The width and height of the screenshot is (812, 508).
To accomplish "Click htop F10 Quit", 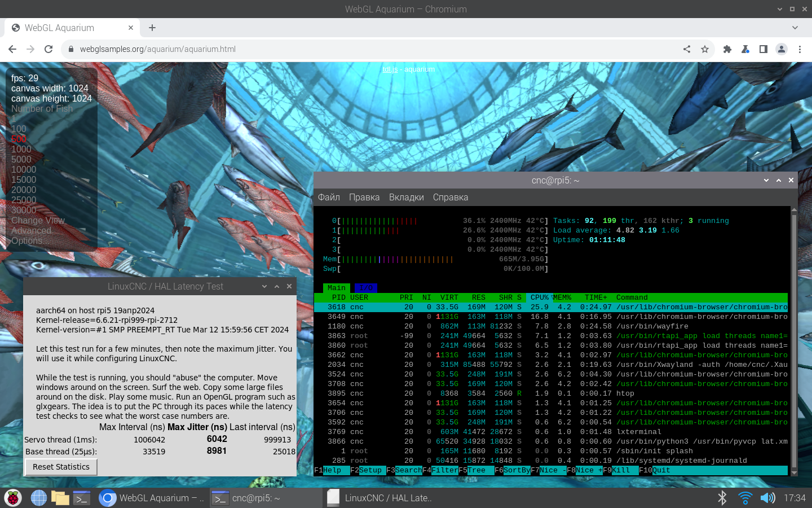I will pos(655,470).
